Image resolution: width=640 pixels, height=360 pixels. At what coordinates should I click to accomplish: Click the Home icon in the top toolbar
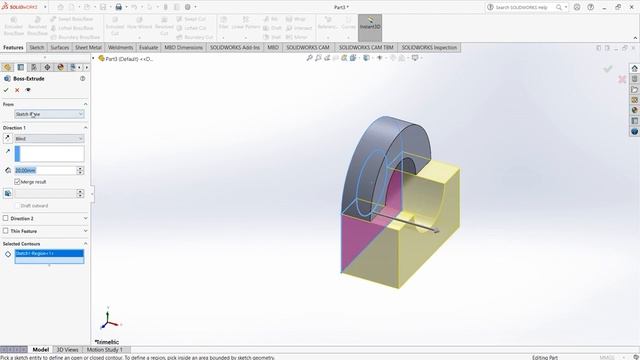click(x=60, y=7)
